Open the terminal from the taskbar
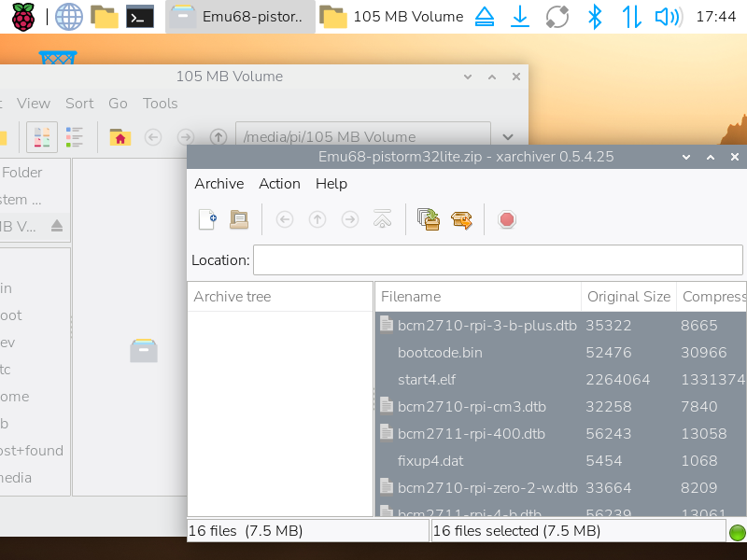The height and width of the screenshot is (560, 747). click(x=142, y=16)
